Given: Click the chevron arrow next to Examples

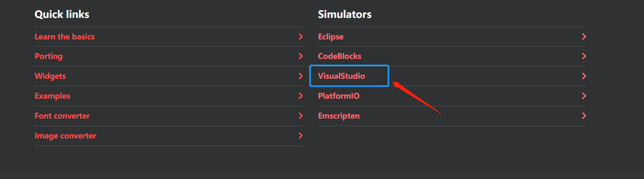Looking at the screenshot, I should (301, 96).
